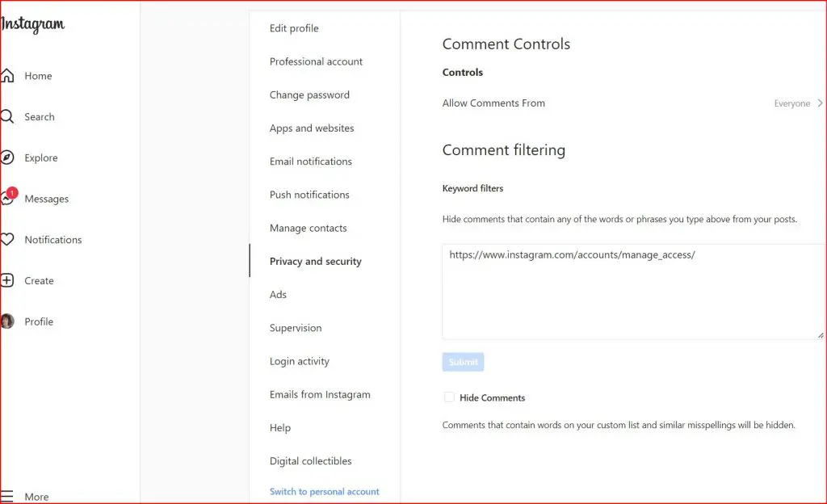Click the Notifications heart icon

[7, 240]
